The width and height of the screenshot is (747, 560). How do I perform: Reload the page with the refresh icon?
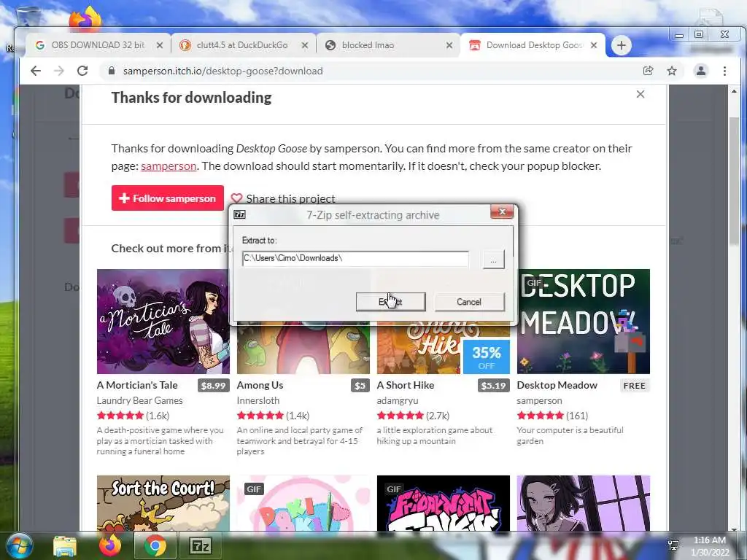pyautogui.click(x=82, y=71)
